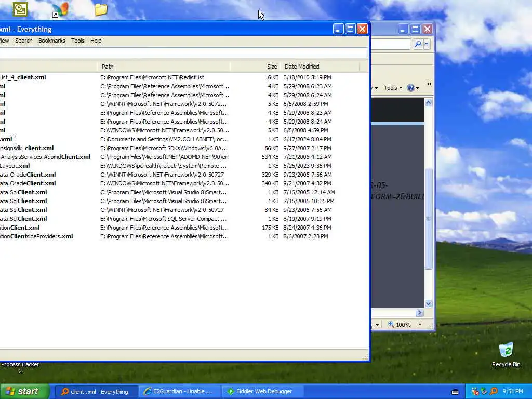Expand the IE toolbar overflow chevron
The height and width of the screenshot is (399, 532).
(x=429, y=84)
